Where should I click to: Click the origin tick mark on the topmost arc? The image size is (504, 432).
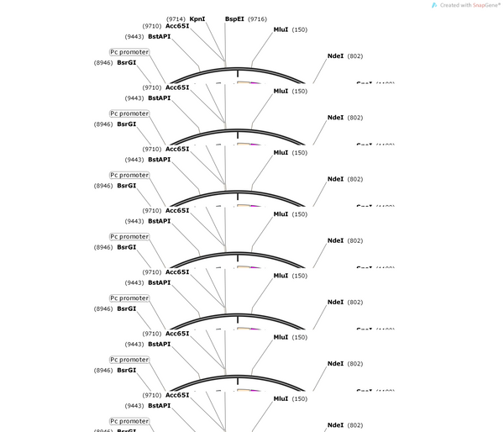[238, 73]
